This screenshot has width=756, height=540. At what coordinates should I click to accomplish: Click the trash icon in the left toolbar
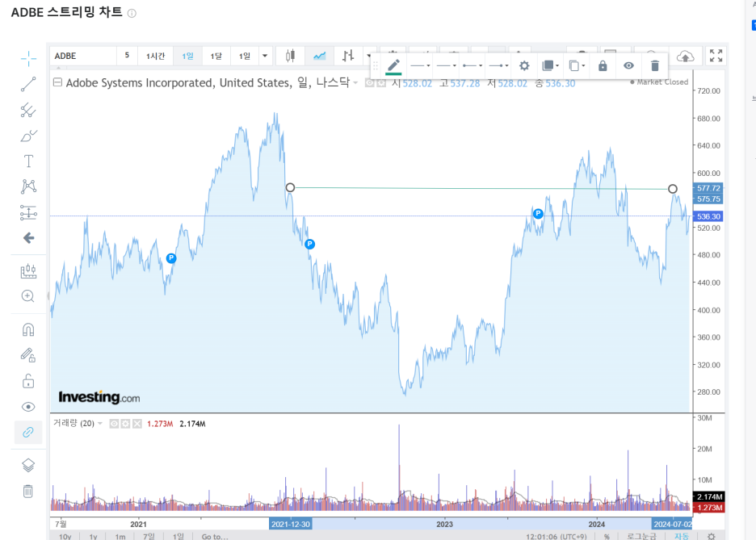tap(28, 491)
